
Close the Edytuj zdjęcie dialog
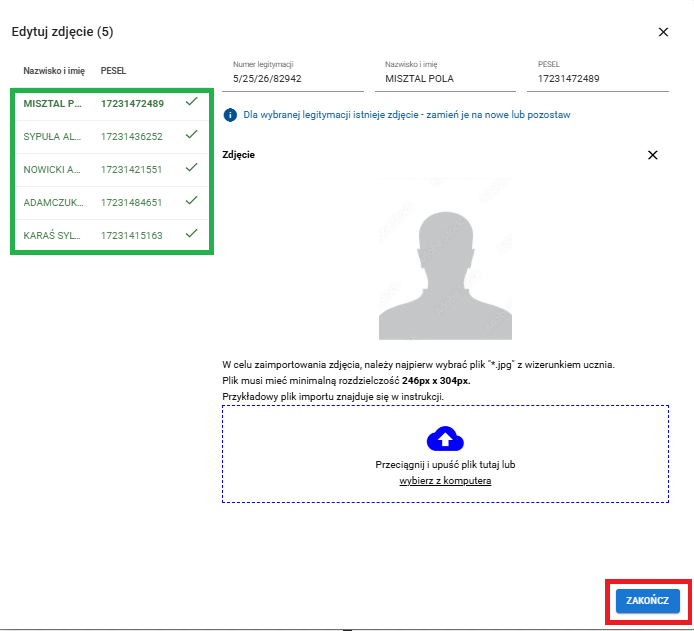[663, 32]
